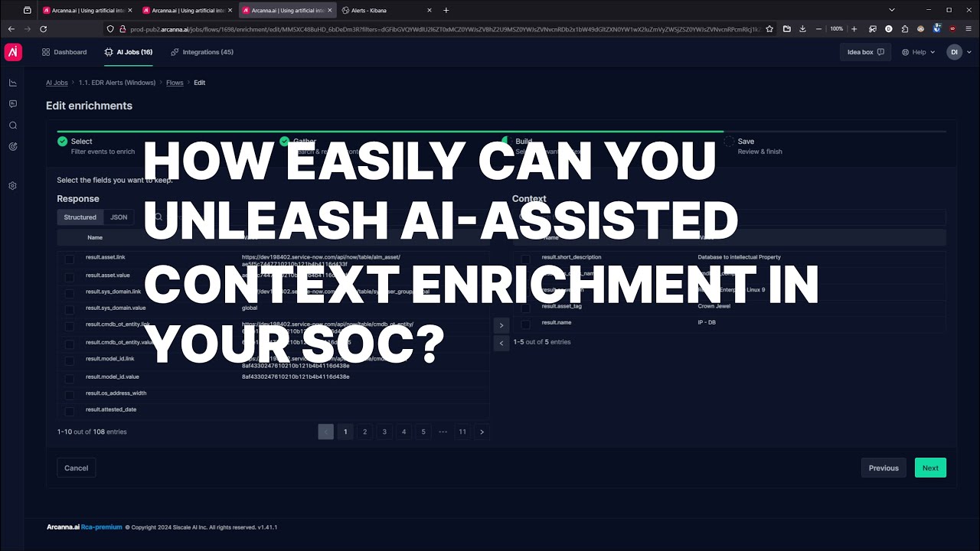Open the Integrations (45) menu

click(202, 52)
